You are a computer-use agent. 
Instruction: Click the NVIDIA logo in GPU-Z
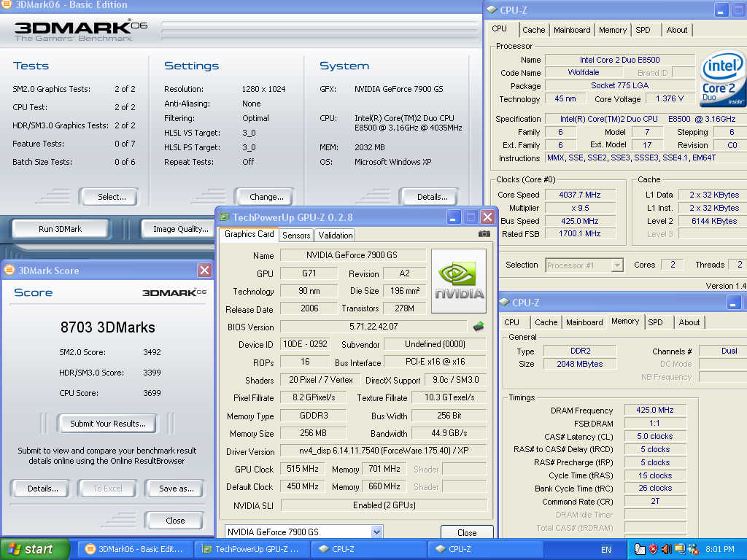click(459, 281)
